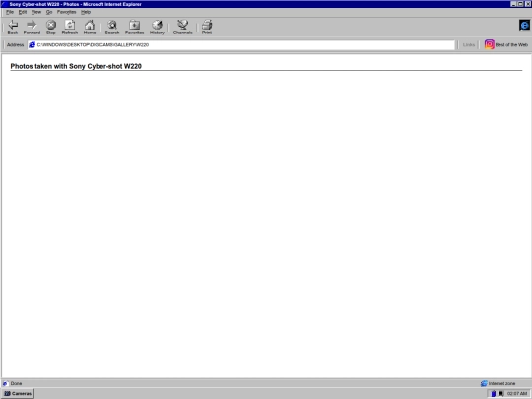Minimize the Internet Explorer window
Image resolution: width=532 pixels, height=399 pixels.
pyautogui.click(x=514, y=4)
